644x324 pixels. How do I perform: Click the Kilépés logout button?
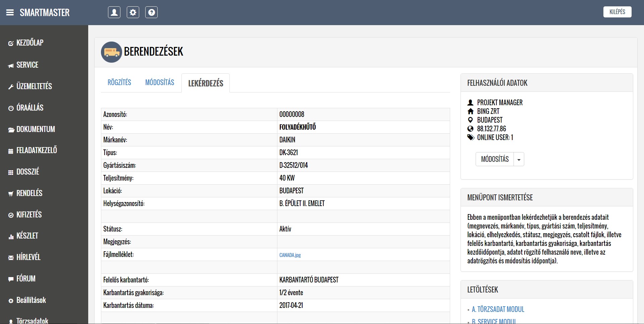617,12
